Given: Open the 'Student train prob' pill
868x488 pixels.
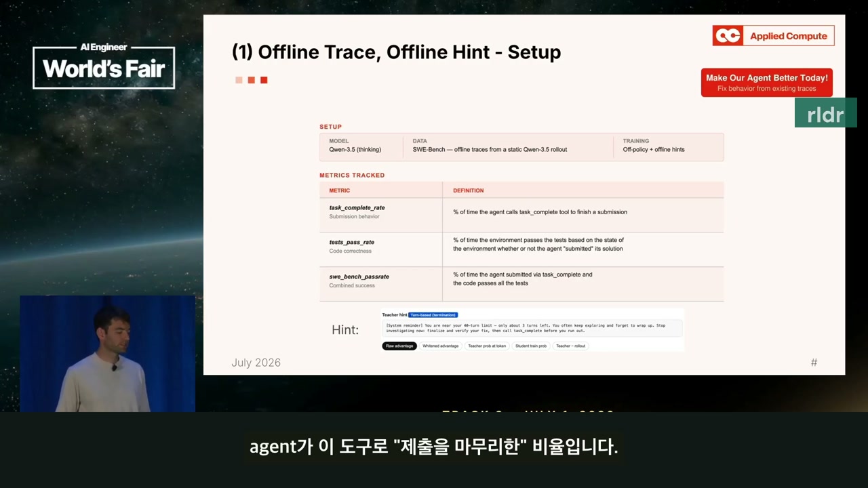Looking at the screenshot, I should coord(531,346).
